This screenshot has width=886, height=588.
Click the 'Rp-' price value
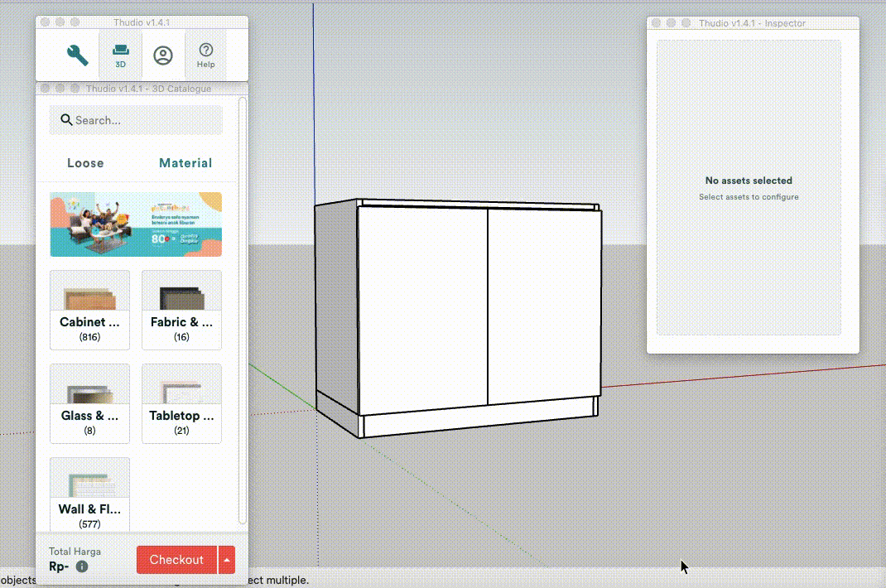[x=59, y=566]
